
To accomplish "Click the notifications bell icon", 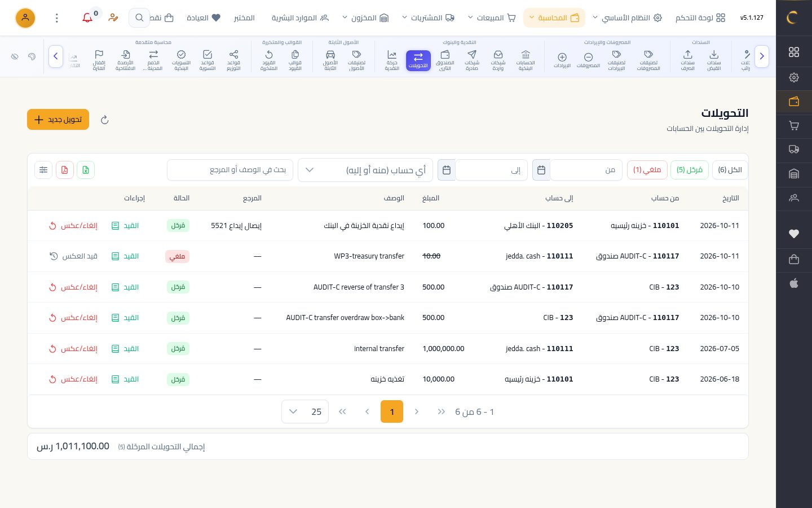I will coord(87,18).
